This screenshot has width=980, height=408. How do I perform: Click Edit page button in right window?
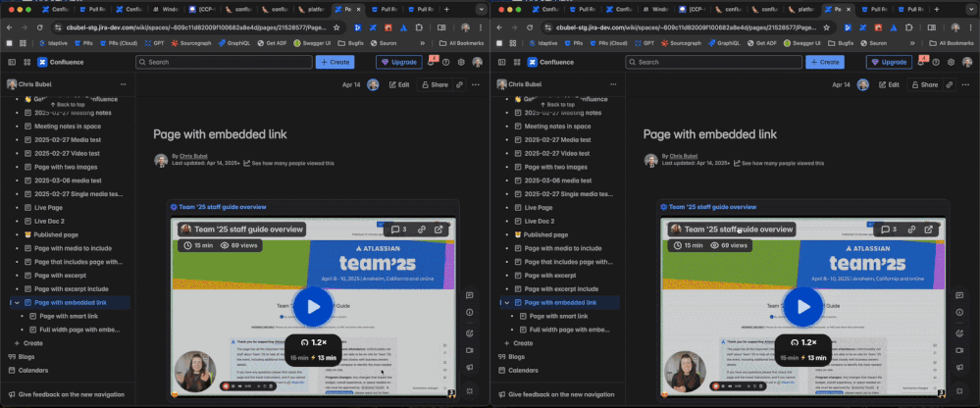(890, 85)
